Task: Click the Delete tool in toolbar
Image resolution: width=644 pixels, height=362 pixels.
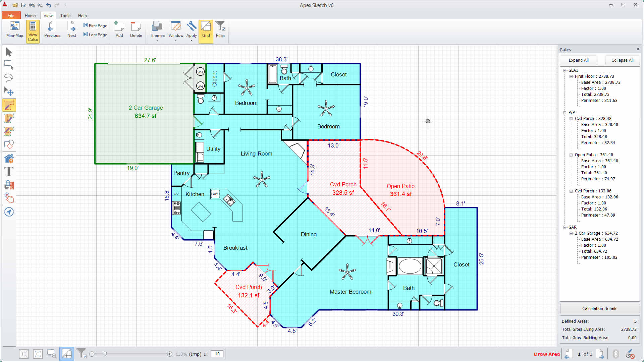Action: pos(136,29)
